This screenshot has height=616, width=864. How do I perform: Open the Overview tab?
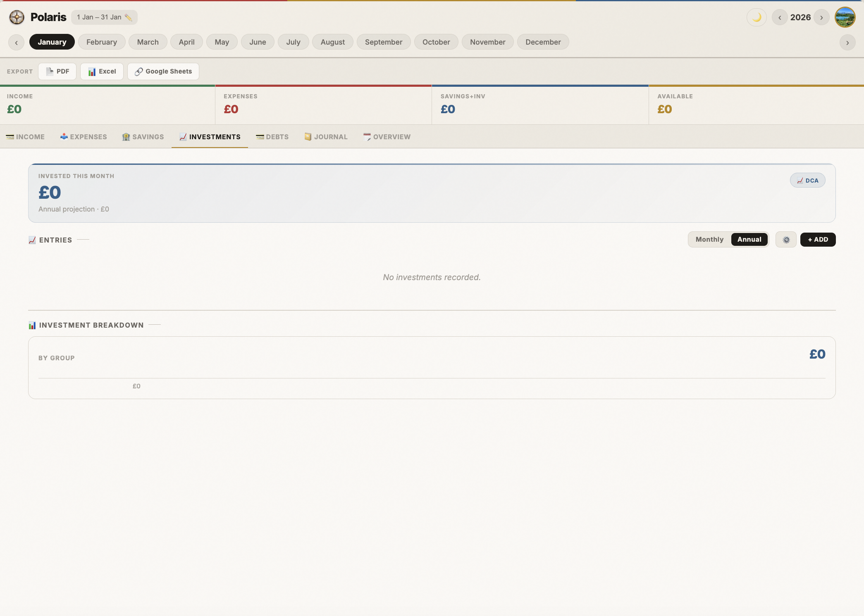(387, 137)
